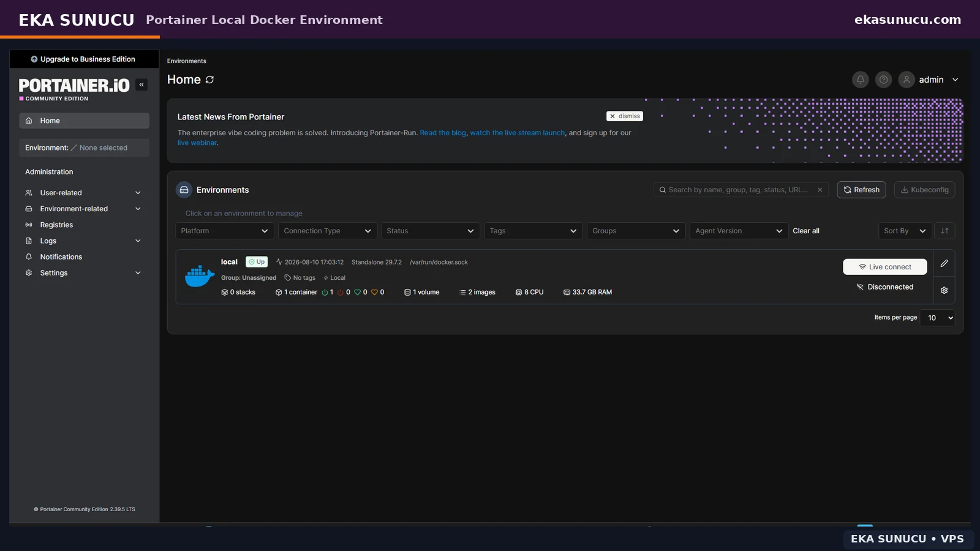Viewport: 980px width, 551px height.
Task: Open the Agent Version filter dropdown
Action: click(739, 231)
